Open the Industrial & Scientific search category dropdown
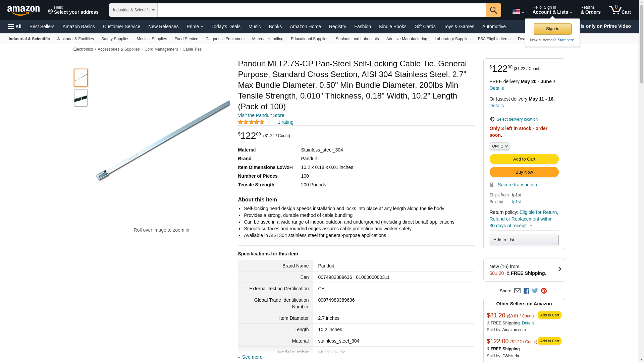Screen dimensions: 644x362 click(133, 10)
